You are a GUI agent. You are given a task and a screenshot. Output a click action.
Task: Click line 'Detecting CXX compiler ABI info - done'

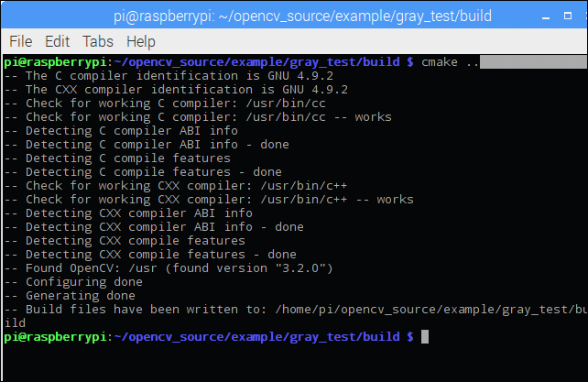pos(154,226)
